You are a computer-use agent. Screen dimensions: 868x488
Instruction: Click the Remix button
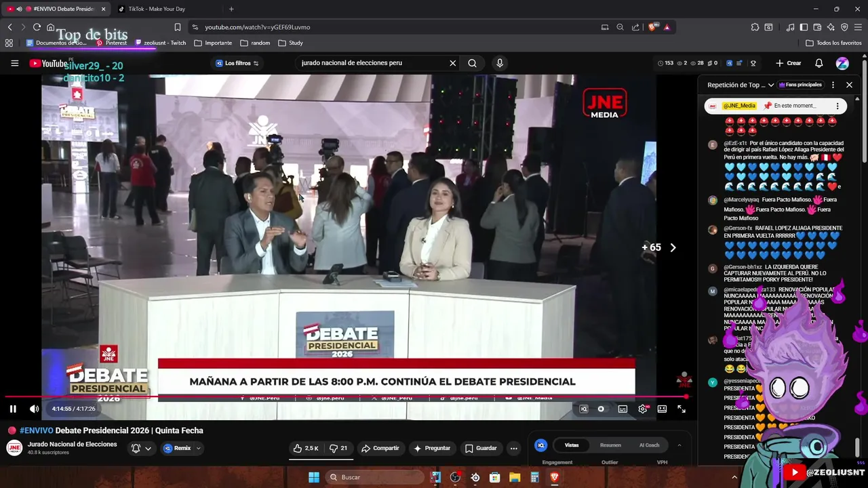(177, 448)
